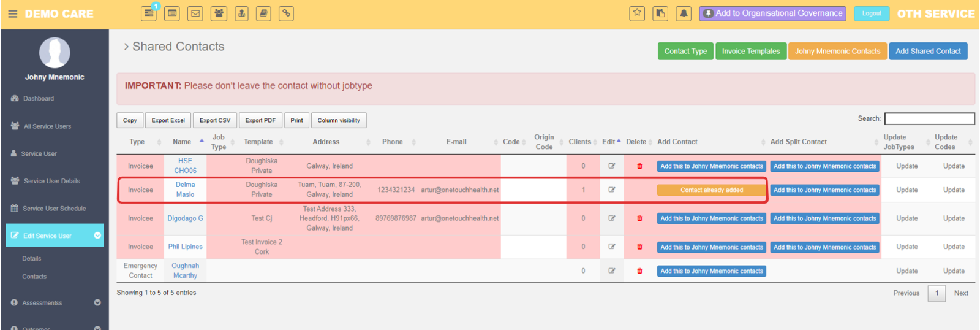This screenshot has height=330, width=980.
Task: Click Export PDF
Action: [x=260, y=120]
